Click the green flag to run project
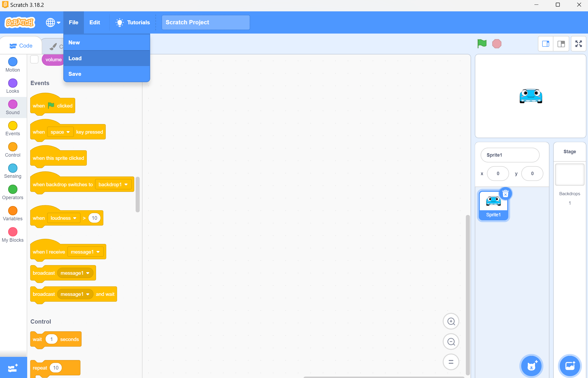The image size is (588, 378). [482, 44]
